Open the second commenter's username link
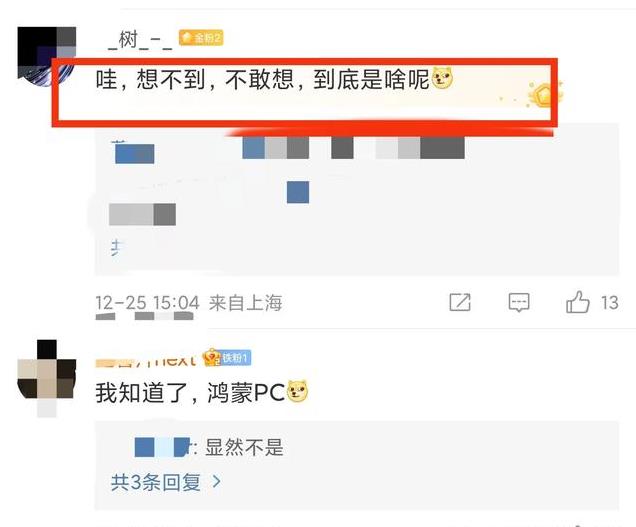Viewport: 636px width, 527px height. click(146, 359)
